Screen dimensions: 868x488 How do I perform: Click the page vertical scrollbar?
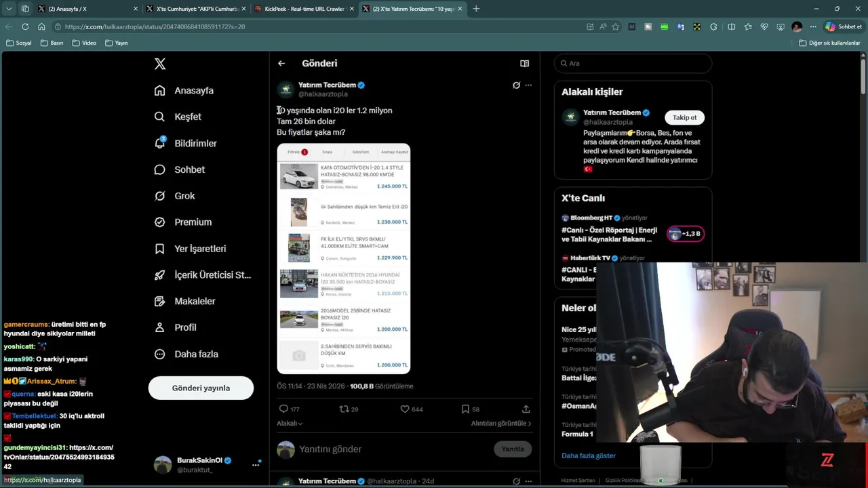coord(863,76)
